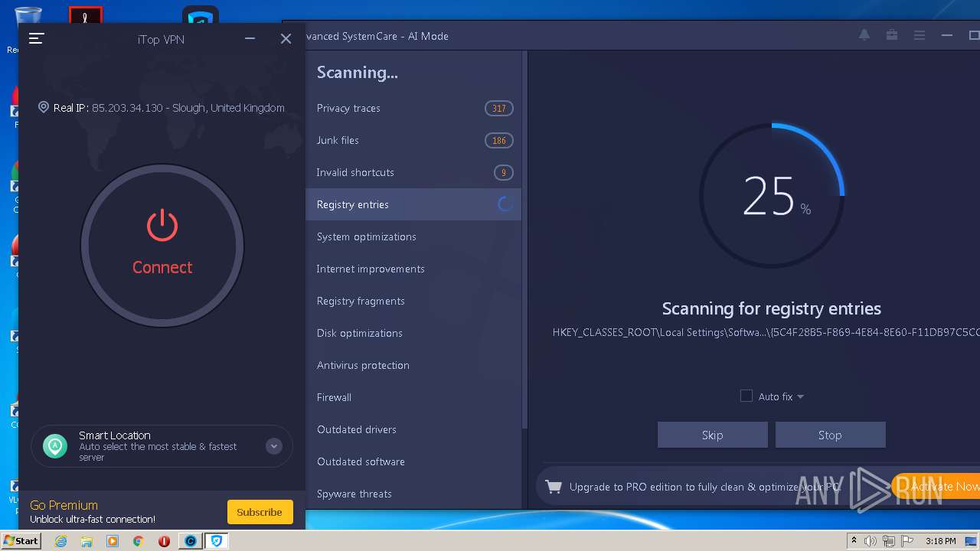Viewport: 980px width, 551px height.
Task: Click Upgrade to PRO edition text
Action: (704, 487)
